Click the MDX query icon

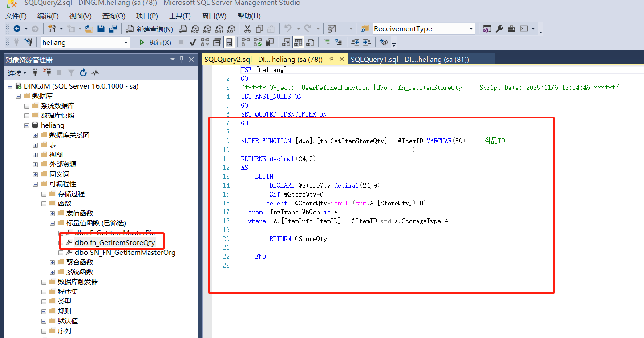pos(194,29)
